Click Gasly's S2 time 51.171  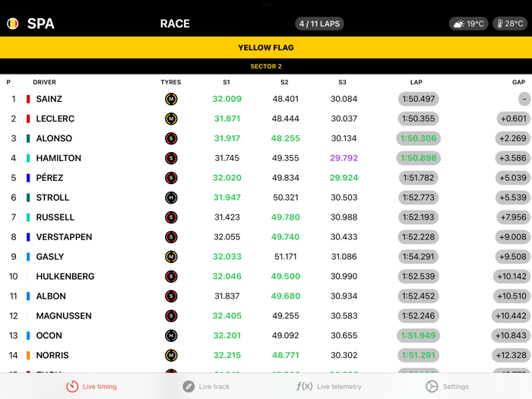tap(285, 257)
